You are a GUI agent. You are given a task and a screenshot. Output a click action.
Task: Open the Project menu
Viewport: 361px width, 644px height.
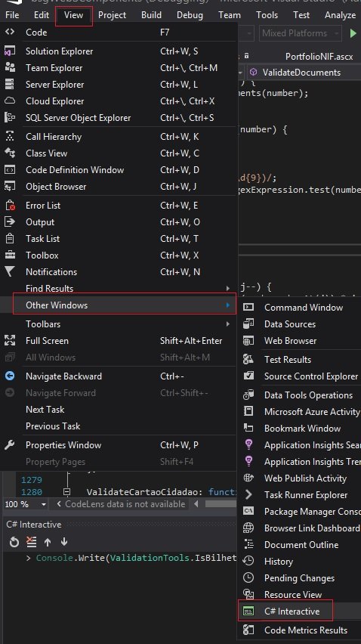click(x=112, y=15)
